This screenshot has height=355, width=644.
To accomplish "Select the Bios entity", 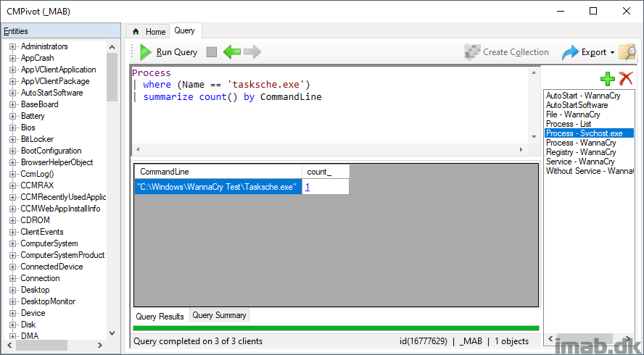I will click(x=28, y=128).
